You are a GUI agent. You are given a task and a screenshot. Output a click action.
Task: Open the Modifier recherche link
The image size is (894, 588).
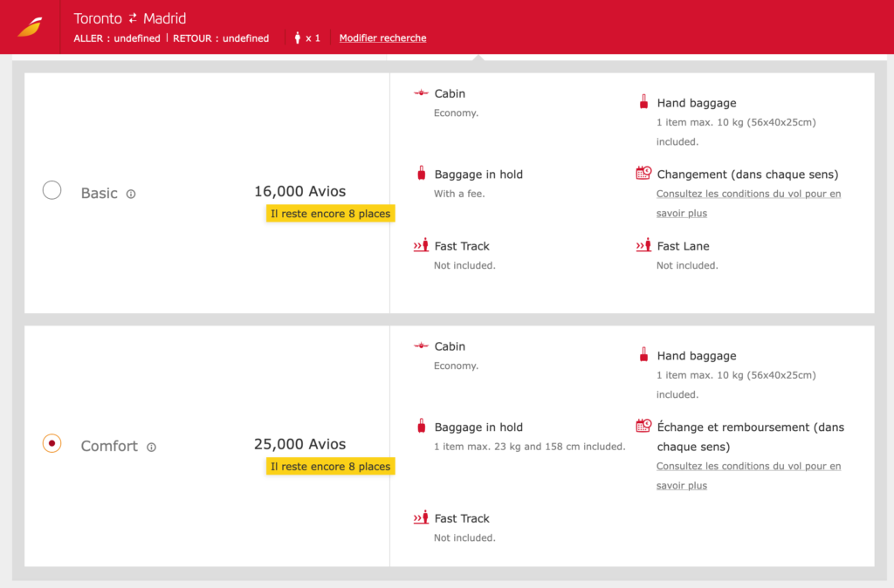(382, 38)
